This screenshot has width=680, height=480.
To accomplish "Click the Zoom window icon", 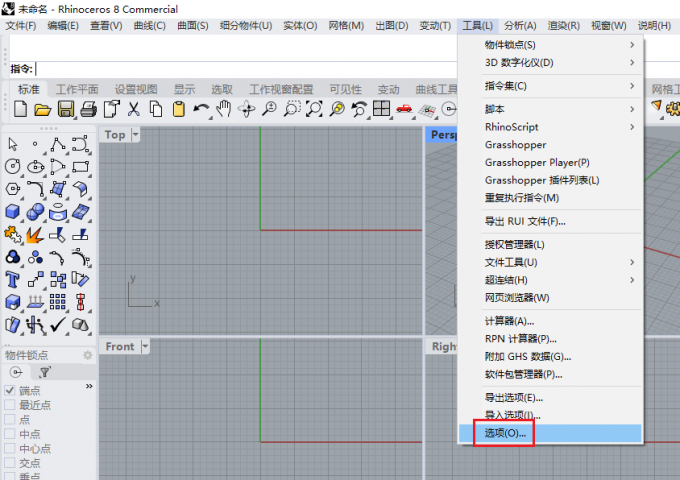I will pos(292,109).
